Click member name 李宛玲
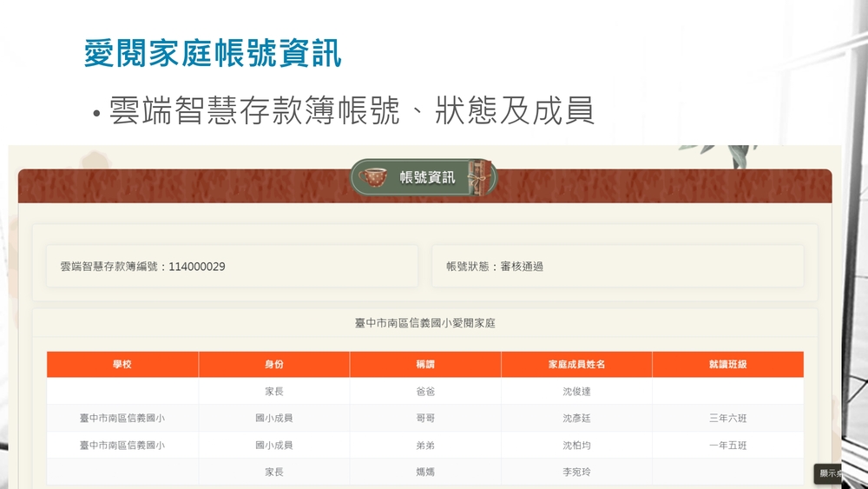This screenshot has width=868, height=489. click(x=576, y=472)
